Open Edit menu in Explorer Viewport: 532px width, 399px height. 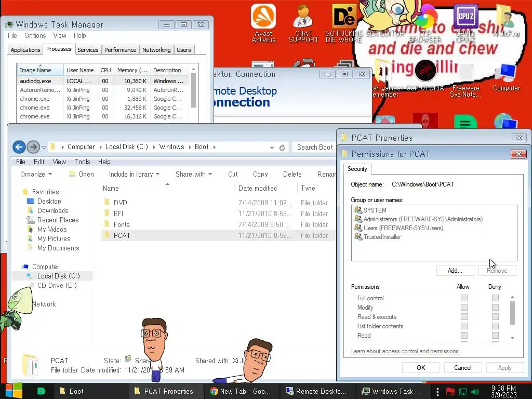39,162
